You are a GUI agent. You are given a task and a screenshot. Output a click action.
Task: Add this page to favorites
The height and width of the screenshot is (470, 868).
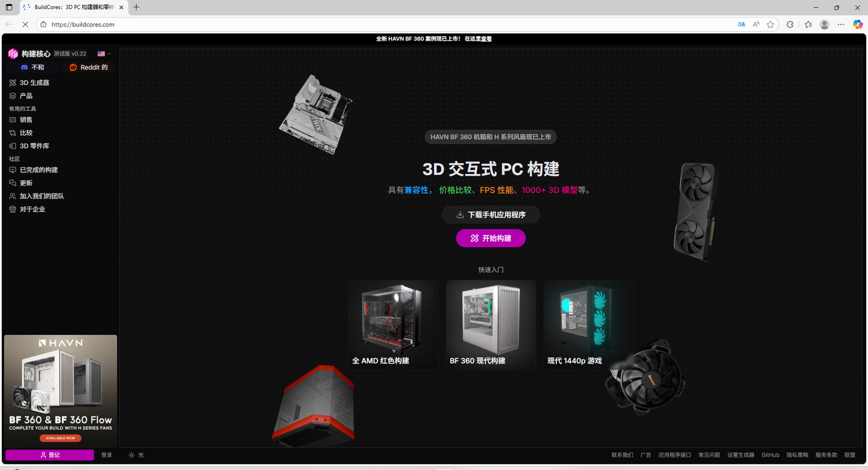[x=770, y=25]
